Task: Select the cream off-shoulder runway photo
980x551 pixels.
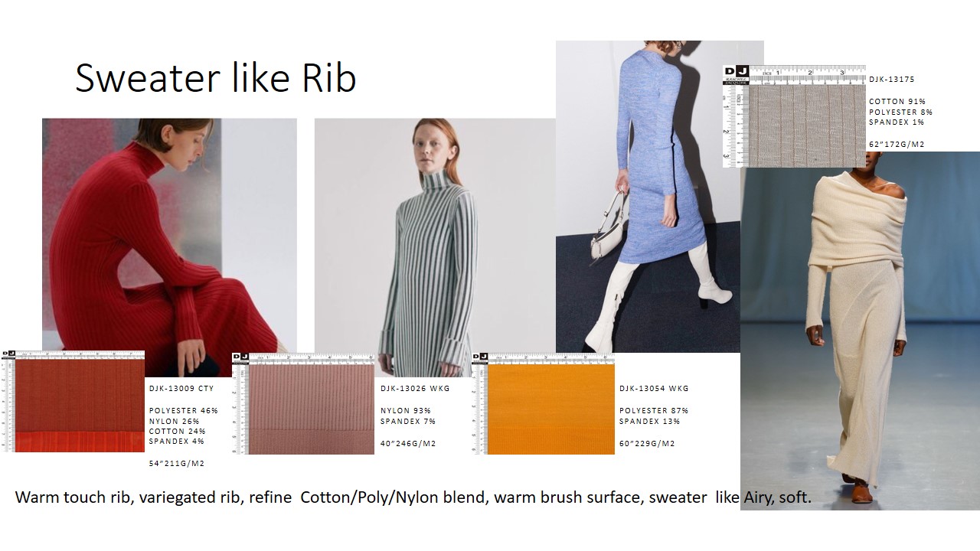Action: point(860,331)
